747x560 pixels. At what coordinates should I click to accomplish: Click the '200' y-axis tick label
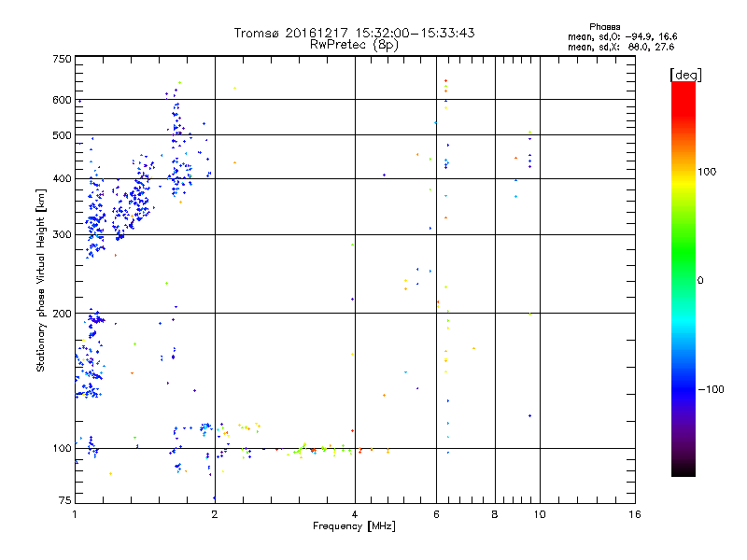(x=62, y=314)
